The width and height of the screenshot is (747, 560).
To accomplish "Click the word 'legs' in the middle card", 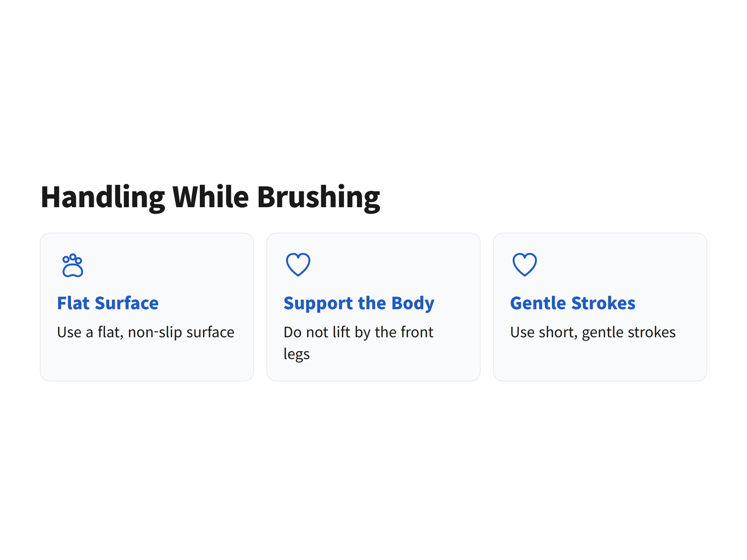I will (296, 355).
